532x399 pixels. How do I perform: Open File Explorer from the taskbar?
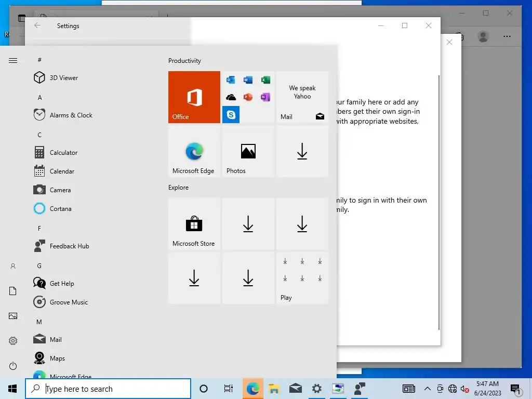274,389
